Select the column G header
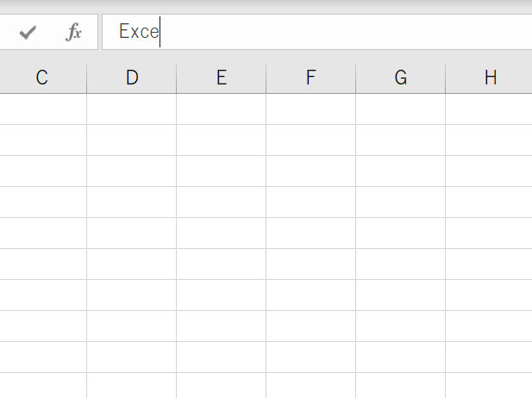Screen dimensions: 532x398 (401, 78)
